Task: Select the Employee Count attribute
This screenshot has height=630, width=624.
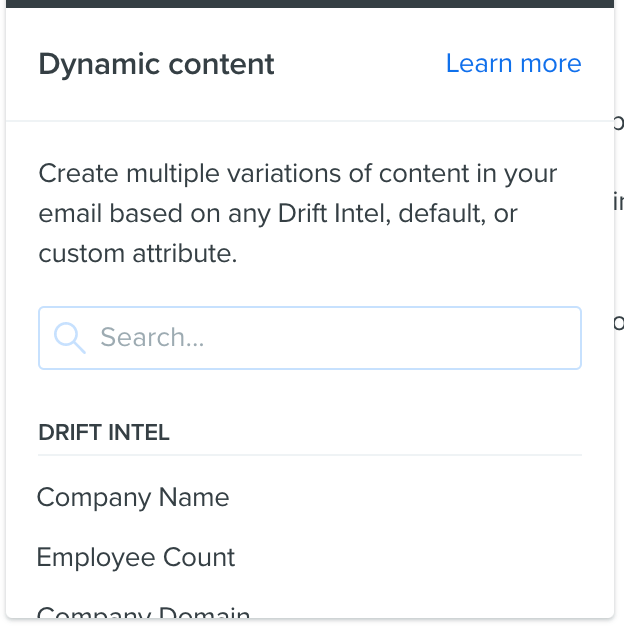Action: click(x=136, y=557)
